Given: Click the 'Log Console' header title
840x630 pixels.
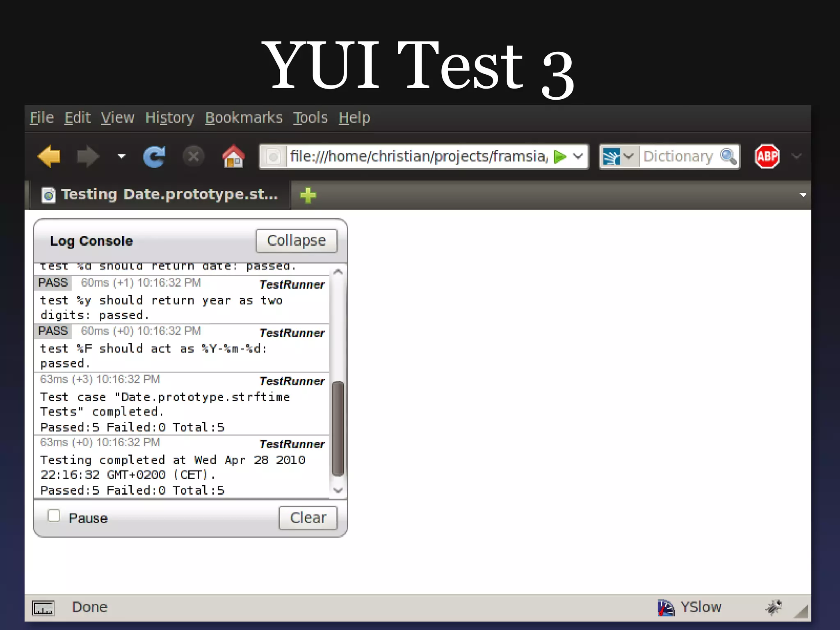Looking at the screenshot, I should click(91, 241).
